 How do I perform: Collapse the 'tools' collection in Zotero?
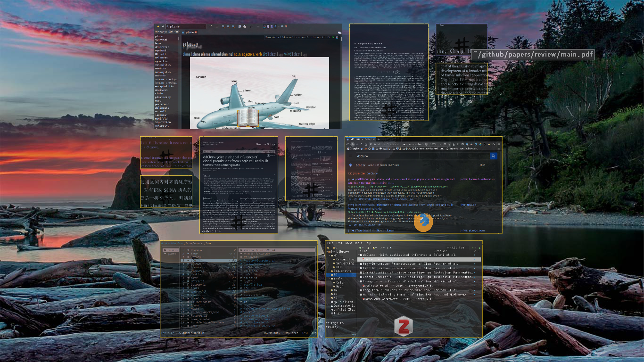[330, 279]
